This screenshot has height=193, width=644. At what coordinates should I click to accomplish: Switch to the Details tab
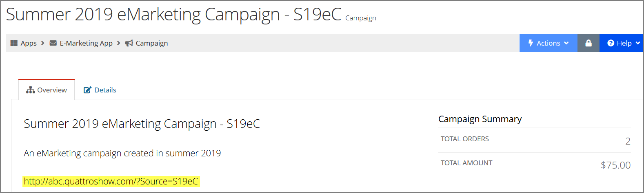coord(100,90)
